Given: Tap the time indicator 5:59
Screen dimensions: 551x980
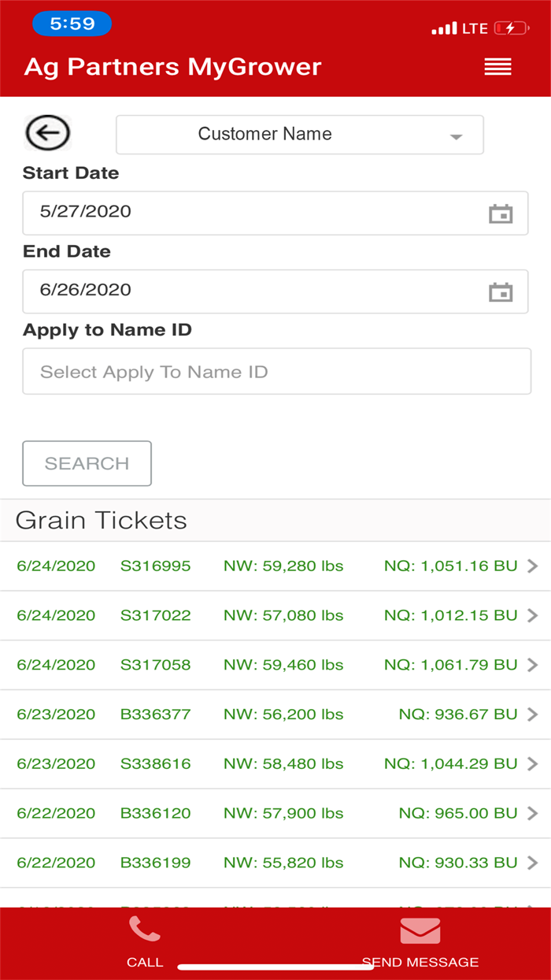Looking at the screenshot, I should 72,24.
